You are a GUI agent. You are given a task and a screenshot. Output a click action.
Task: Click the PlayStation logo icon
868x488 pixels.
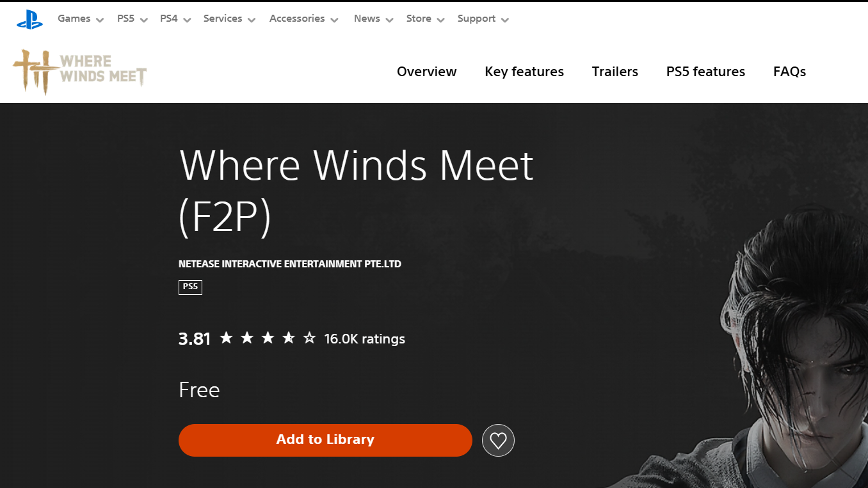click(x=29, y=20)
